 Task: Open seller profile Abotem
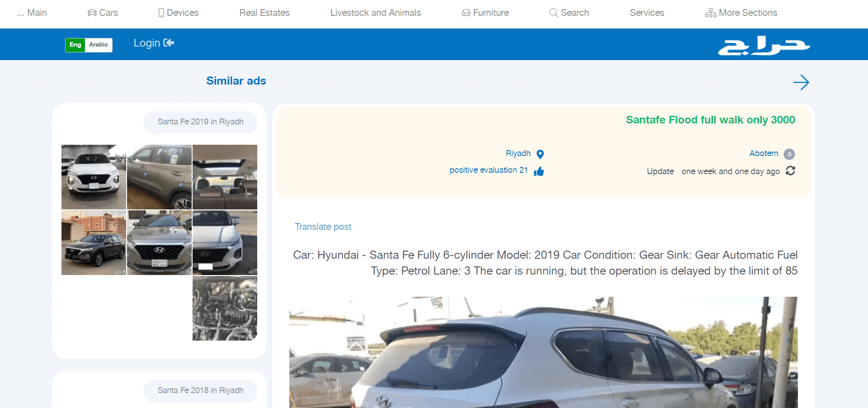coord(764,153)
